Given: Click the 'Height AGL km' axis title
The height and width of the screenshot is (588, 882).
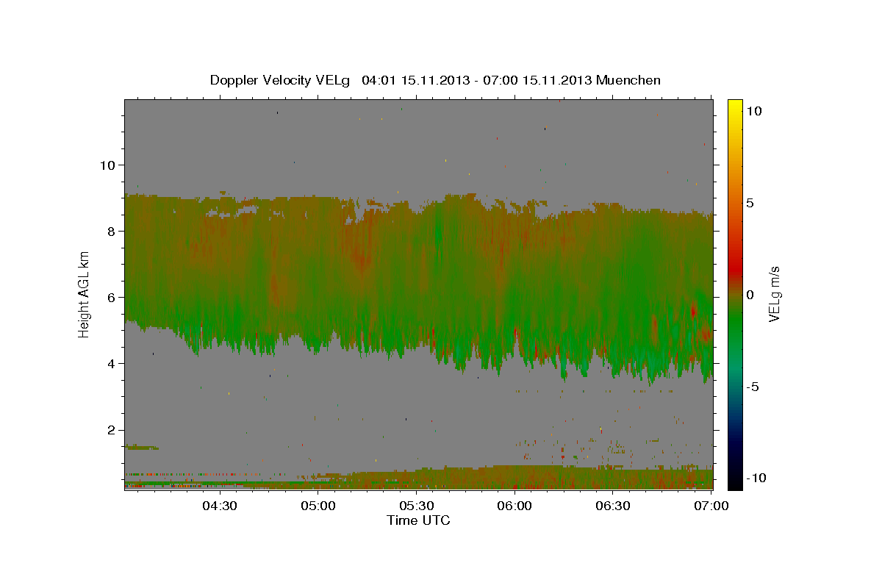Looking at the screenshot, I should 85,294.
